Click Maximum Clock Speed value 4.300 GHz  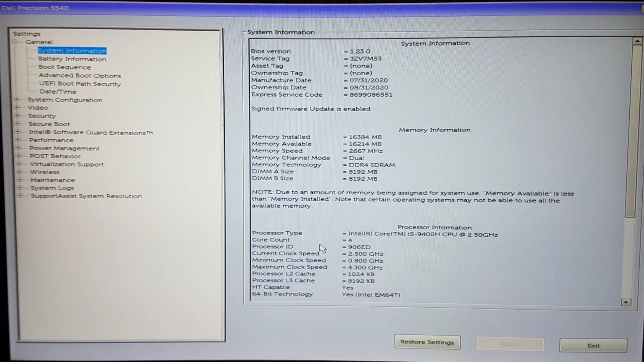[365, 267]
